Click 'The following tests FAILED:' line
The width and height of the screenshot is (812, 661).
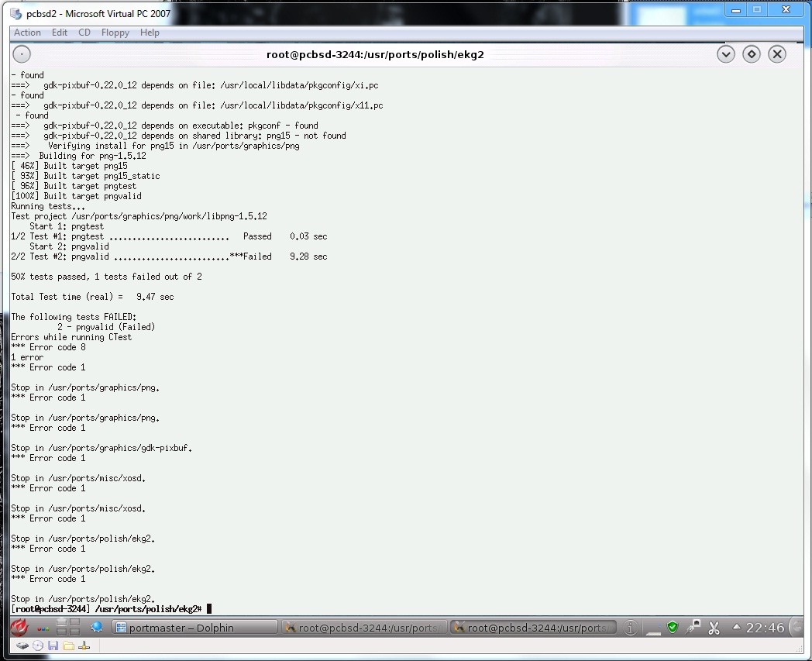pyautogui.click(x=74, y=317)
